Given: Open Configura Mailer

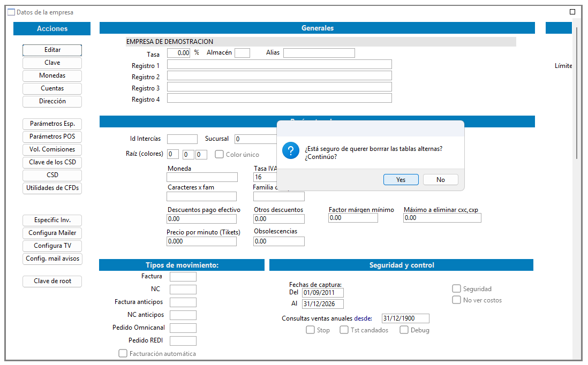Looking at the screenshot, I should (52, 233).
